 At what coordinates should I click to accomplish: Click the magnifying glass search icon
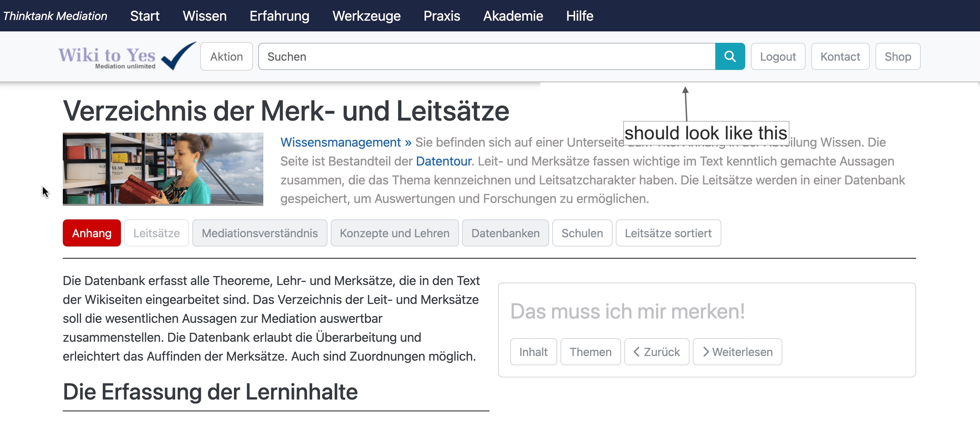coord(729,56)
